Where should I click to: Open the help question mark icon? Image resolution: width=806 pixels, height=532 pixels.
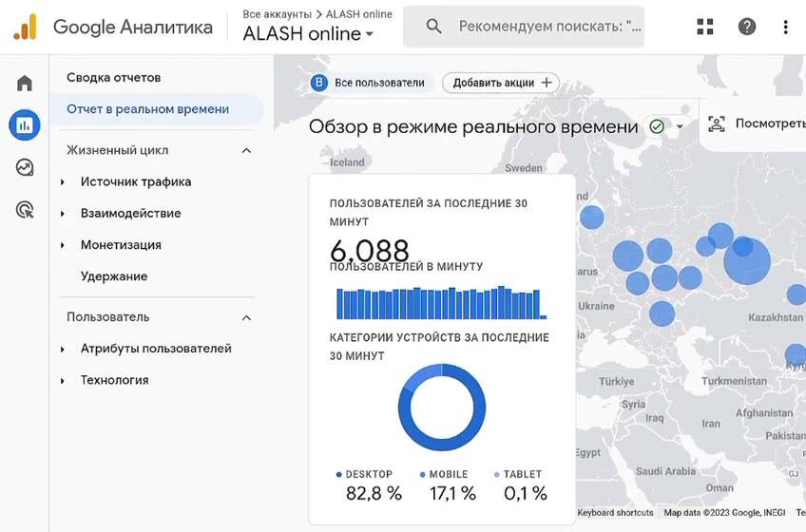click(746, 27)
